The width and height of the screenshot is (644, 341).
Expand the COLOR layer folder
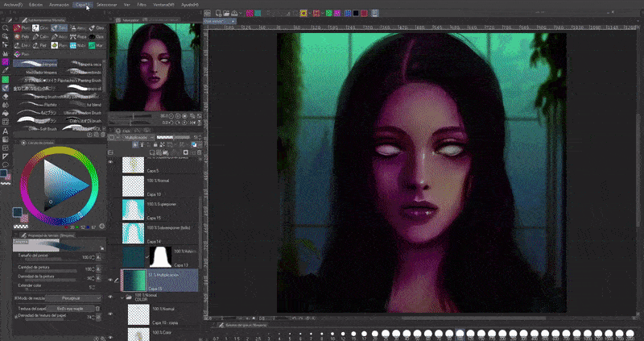[x=122, y=297]
